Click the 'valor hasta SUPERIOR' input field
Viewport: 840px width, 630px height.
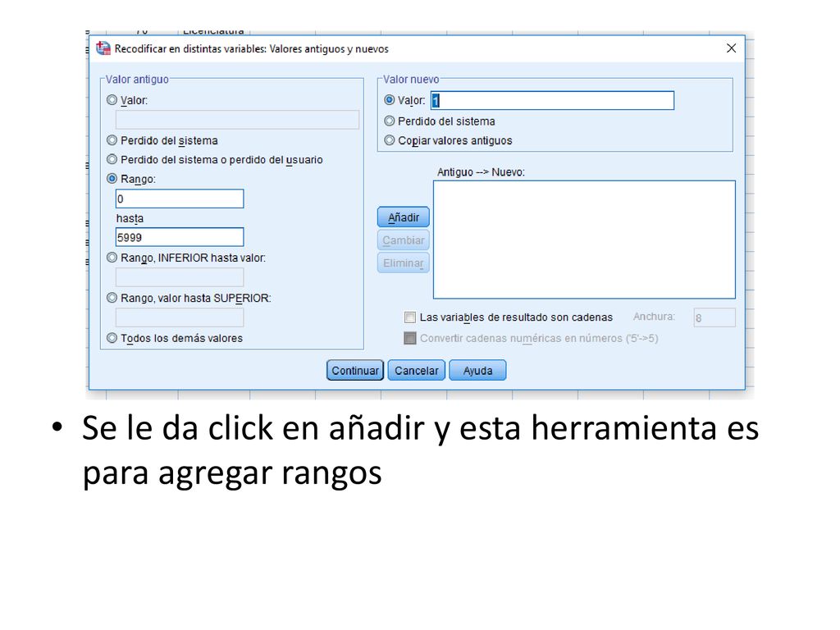pos(180,317)
